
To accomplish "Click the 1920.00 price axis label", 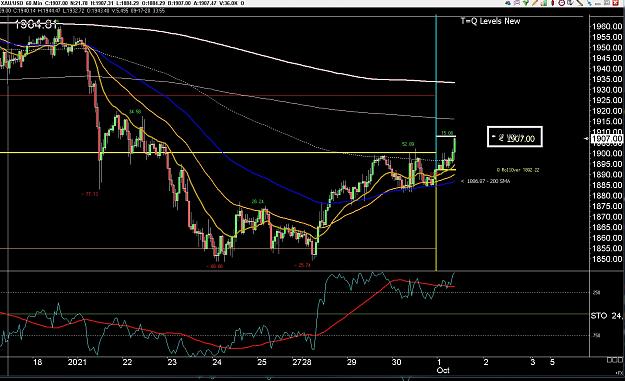I will point(607,111).
